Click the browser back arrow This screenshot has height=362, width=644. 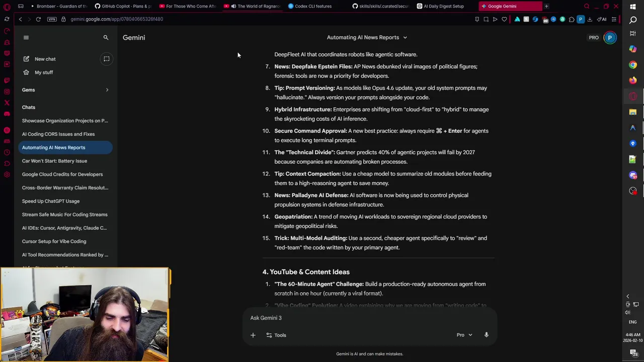click(20, 19)
